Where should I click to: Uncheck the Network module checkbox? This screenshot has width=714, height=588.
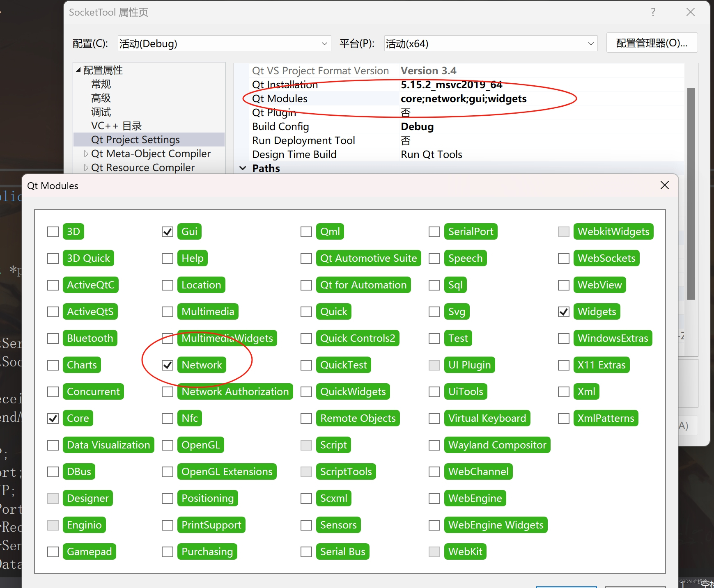click(x=168, y=365)
